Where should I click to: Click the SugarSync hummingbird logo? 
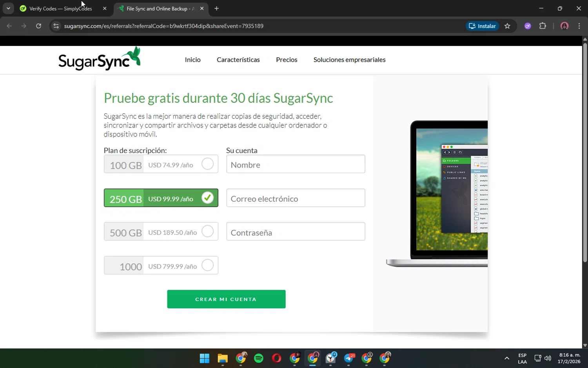pyautogui.click(x=100, y=59)
